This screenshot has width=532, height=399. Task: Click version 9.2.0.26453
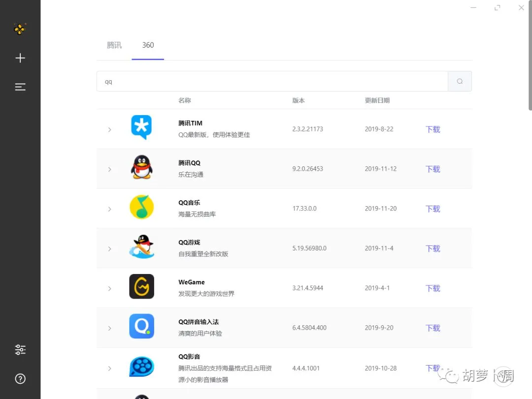coord(308,168)
